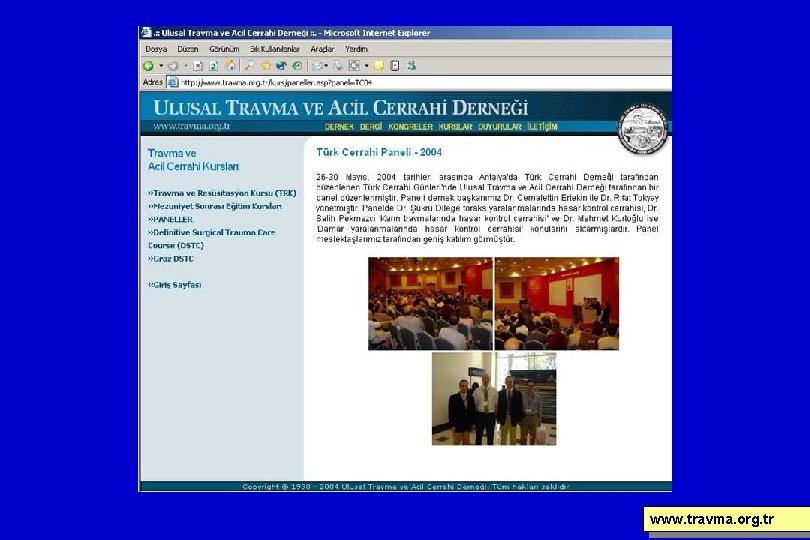The width and height of the screenshot is (810, 540).
Task: Open Definitive Surgical Trauma Care Course link
Action: 212,239
